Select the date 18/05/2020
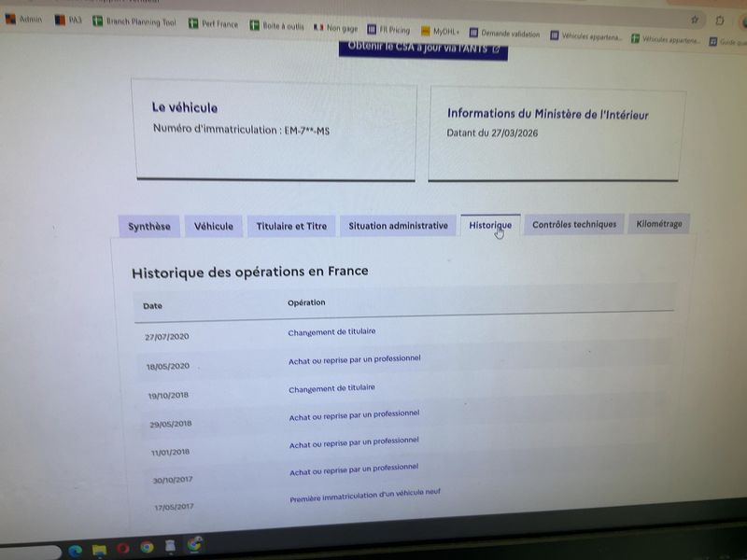This screenshot has width=747, height=560. click(x=168, y=366)
